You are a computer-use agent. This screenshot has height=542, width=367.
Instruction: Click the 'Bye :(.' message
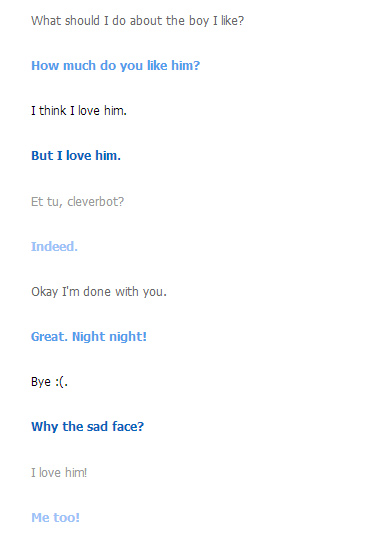[x=49, y=382]
